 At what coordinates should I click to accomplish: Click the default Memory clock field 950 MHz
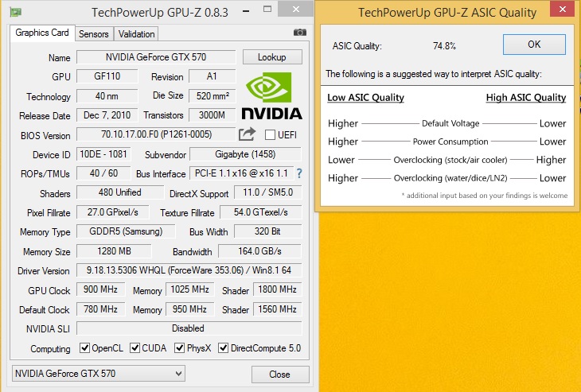point(189,309)
